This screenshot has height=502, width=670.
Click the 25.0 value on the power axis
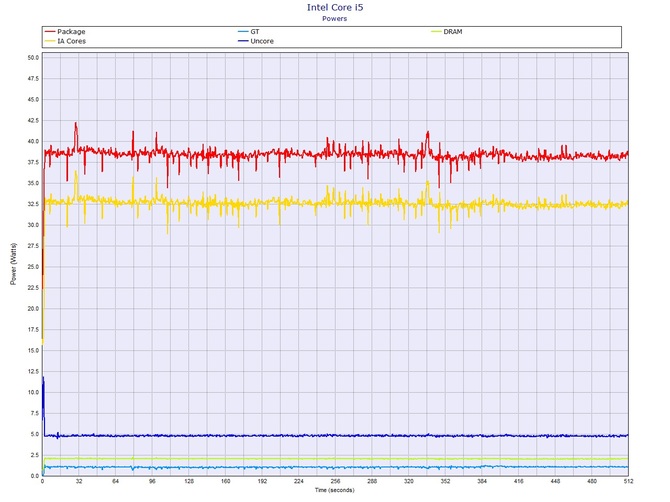pos(33,267)
